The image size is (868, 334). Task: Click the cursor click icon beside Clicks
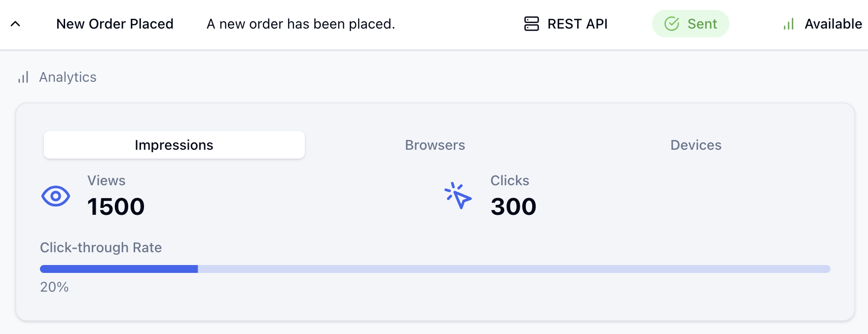click(x=457, y=197)
